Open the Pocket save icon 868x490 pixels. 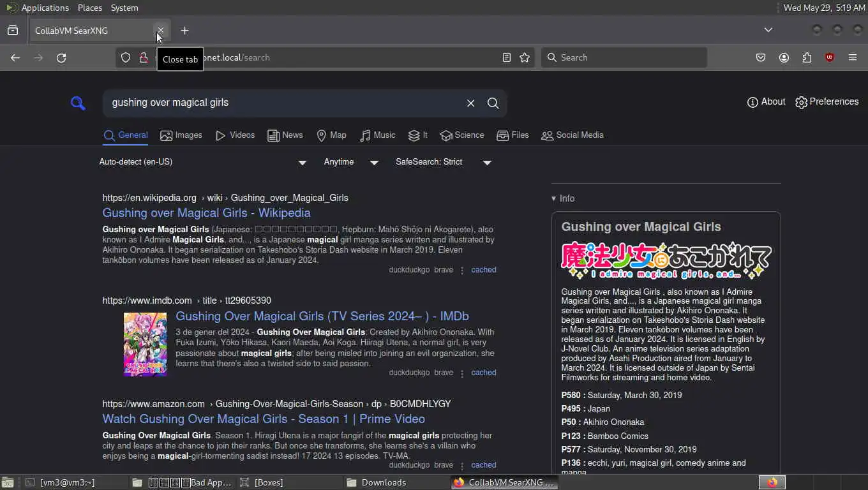pyautogui.click(x=761, y=57)
